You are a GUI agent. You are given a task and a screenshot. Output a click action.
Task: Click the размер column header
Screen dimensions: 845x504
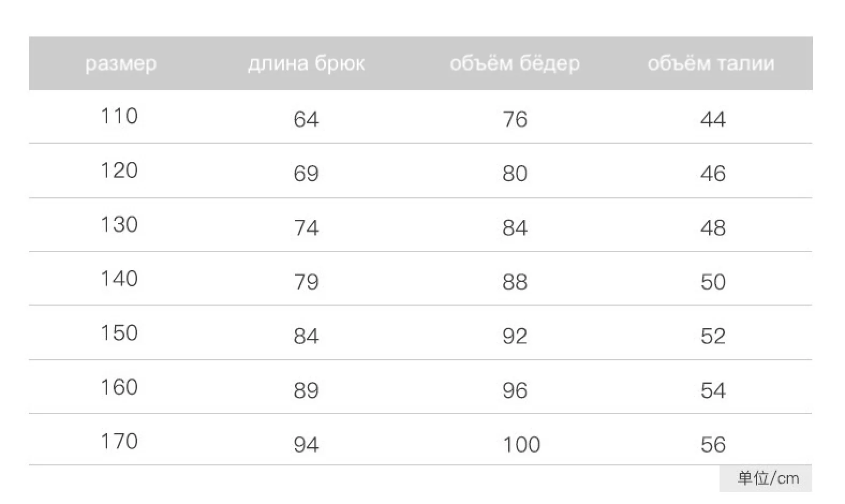pos(121,64)
